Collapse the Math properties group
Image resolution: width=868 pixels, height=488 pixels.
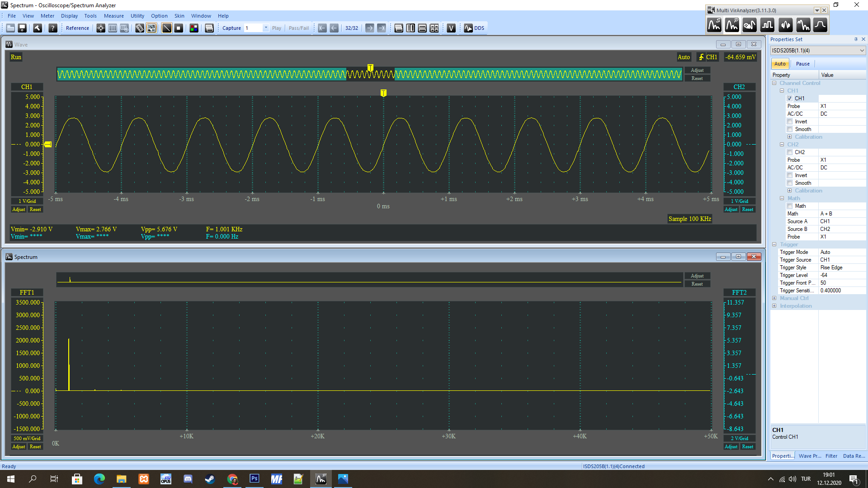[782, 198]
